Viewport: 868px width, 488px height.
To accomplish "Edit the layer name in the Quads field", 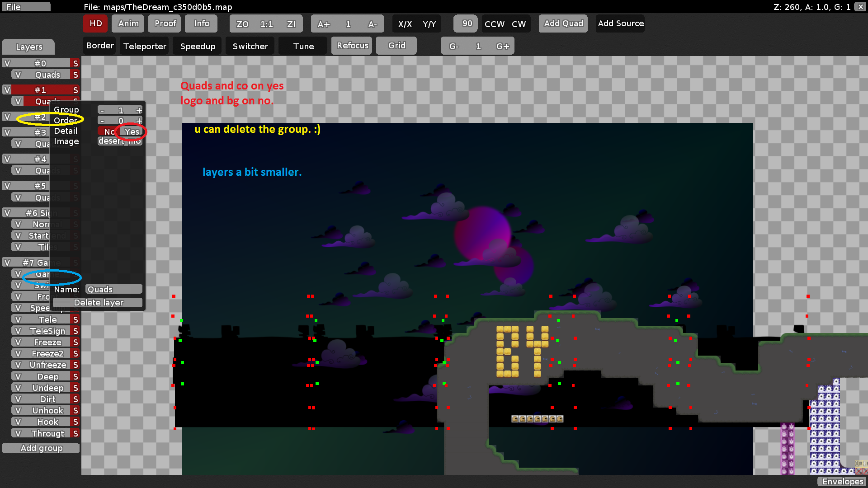I will (113, 289).
